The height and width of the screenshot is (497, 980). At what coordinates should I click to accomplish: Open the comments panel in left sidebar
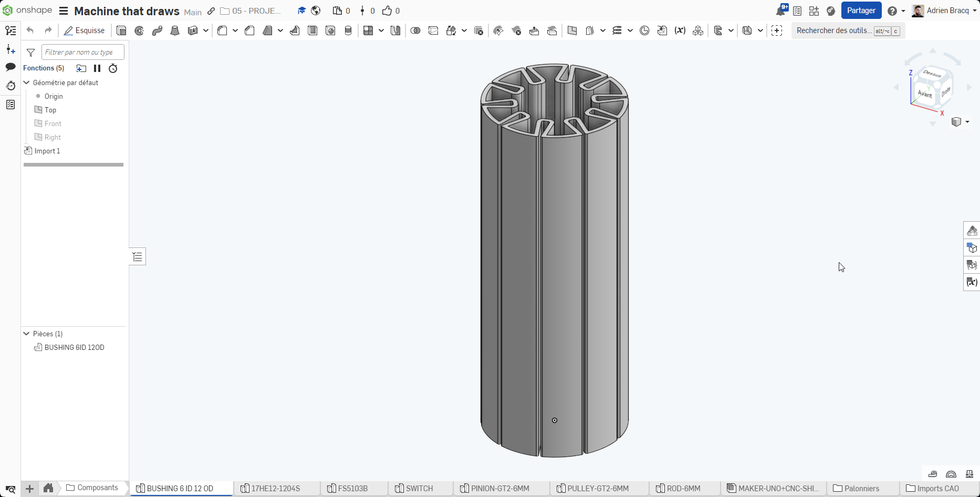(x=11, y=67)
